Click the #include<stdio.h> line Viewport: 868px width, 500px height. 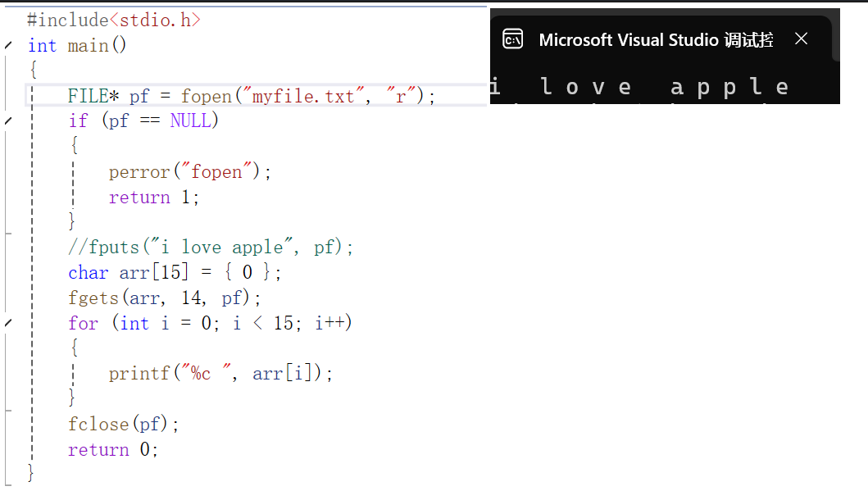pyautogui.click(x=114, y=20)
